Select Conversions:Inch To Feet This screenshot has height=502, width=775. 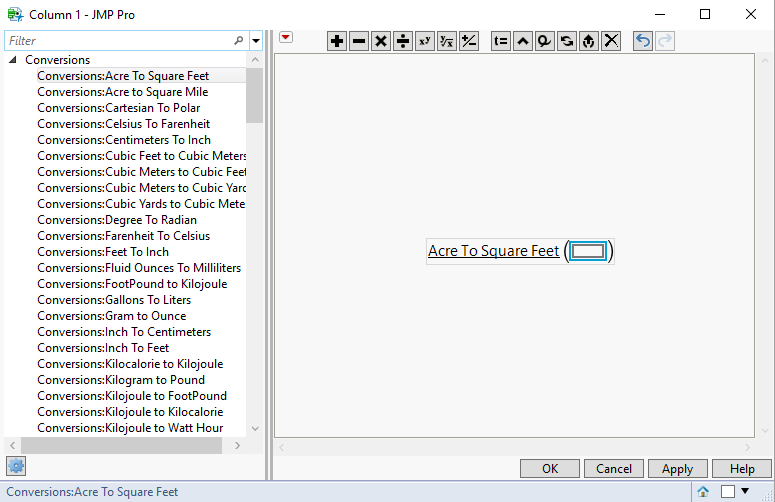coord(103,348)
